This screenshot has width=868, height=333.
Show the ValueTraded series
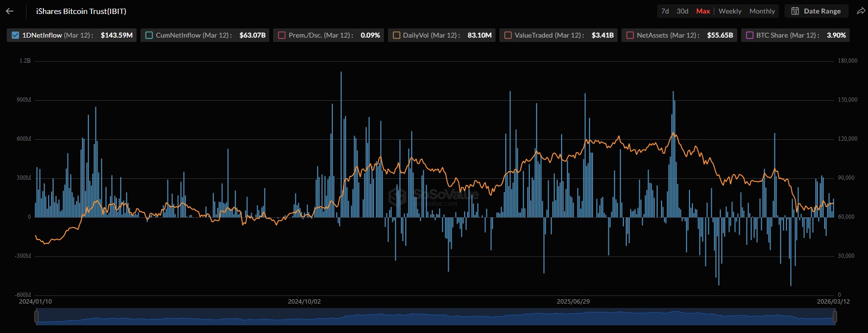[508, 35]
